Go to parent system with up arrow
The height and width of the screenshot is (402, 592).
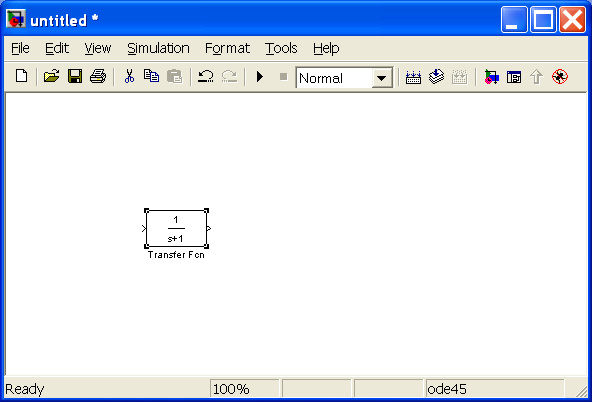coord(536,77)
